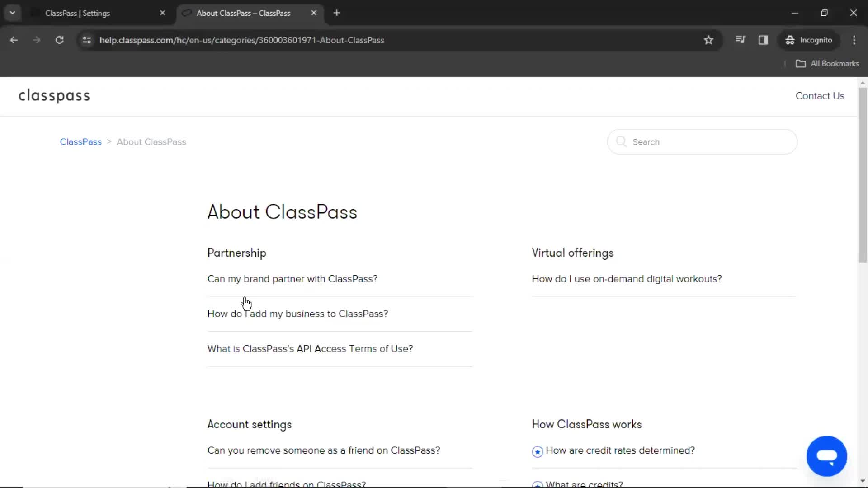Click the How ClassPass works heading
This screenshot has width=868, height=488.
586,424
